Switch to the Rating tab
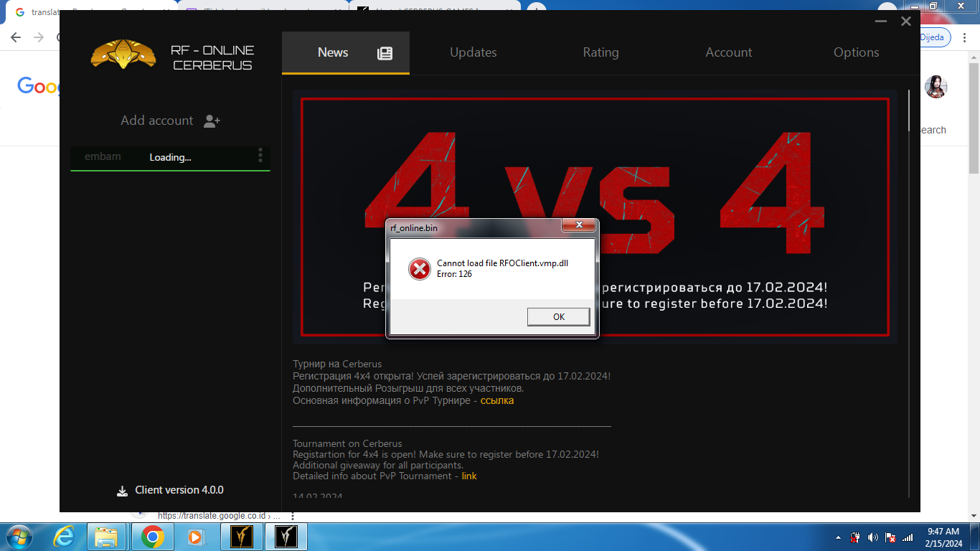 click(600, 52)
